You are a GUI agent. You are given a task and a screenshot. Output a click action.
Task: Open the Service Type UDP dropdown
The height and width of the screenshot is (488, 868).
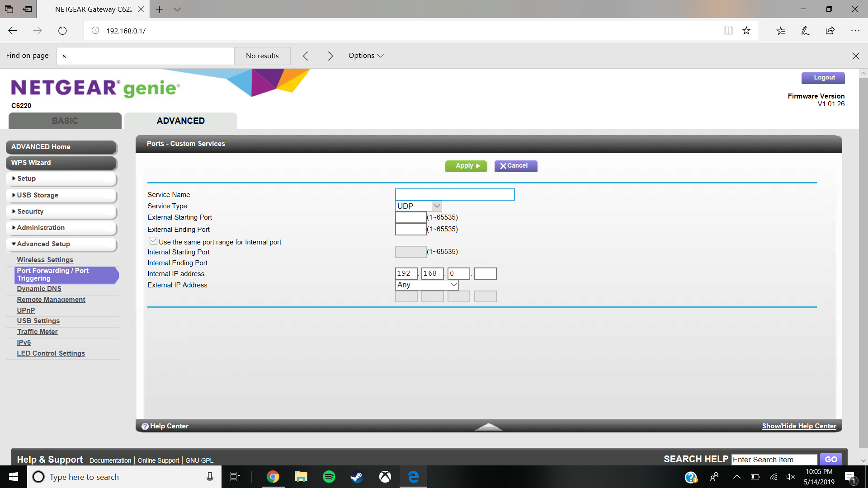(418, 206)
